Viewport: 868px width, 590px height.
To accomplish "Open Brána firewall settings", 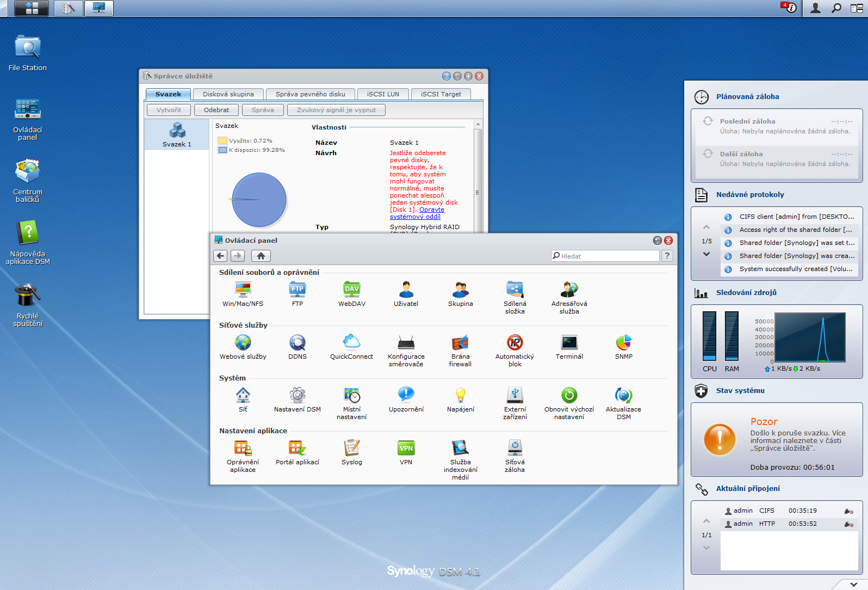I will [460, 343].
